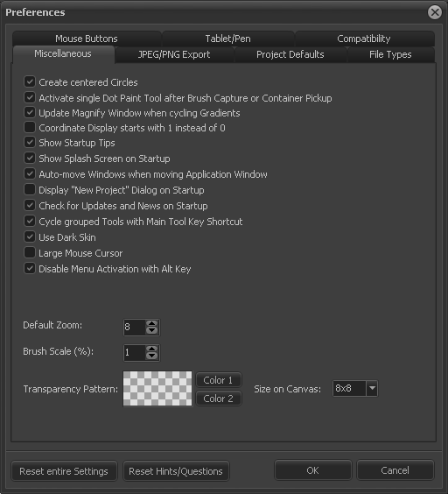Select the Tablet/Pen tab
The image size is (448, 494).
point(227,39)
